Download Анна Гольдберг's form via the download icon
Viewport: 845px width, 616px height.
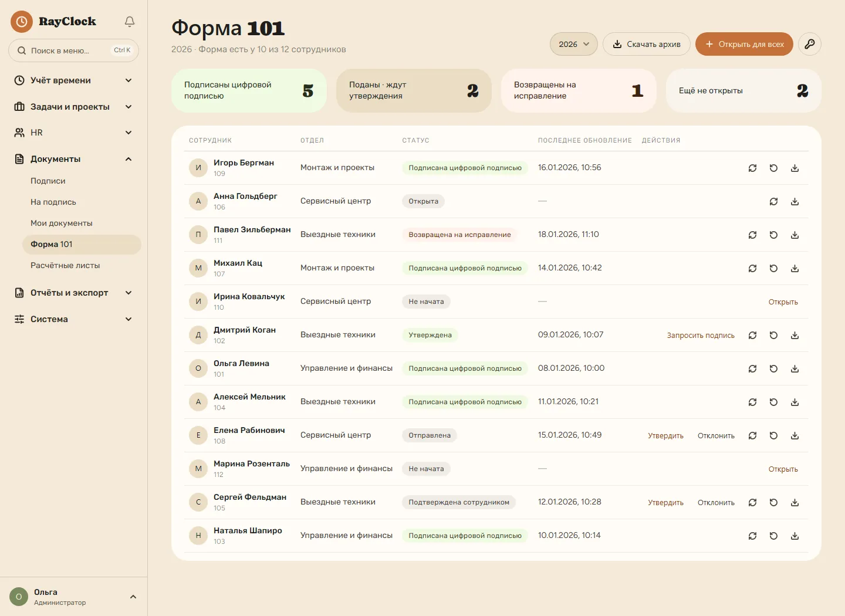click(795, 201)
